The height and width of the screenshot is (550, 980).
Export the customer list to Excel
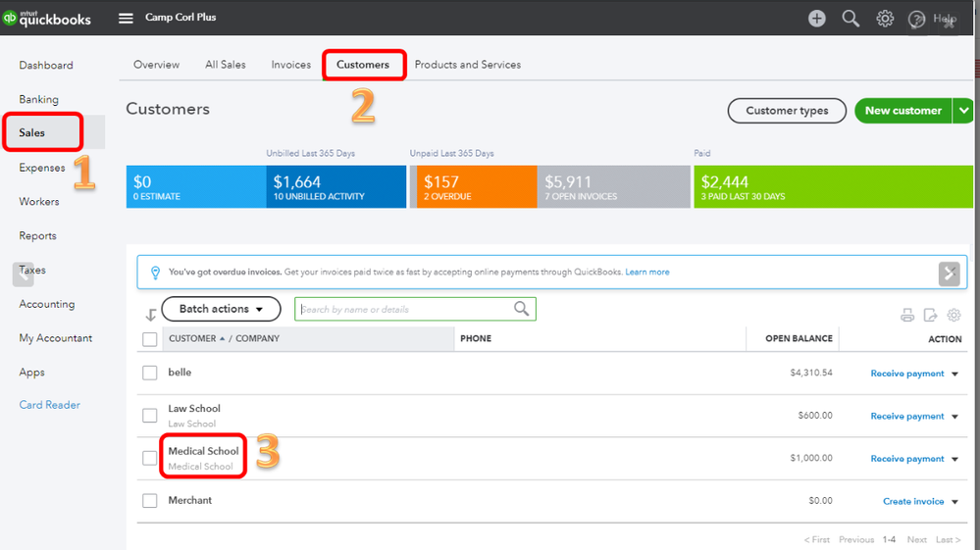tap(930, 315)
